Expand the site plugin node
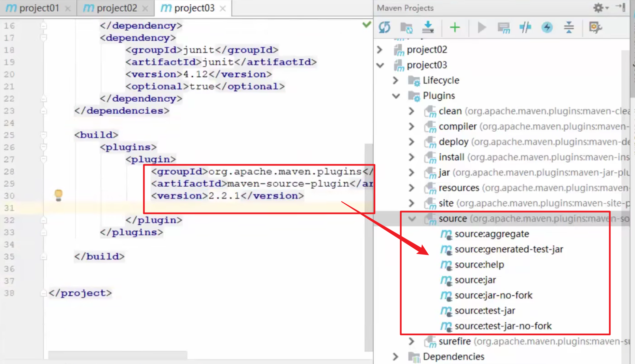The width and height of the screenshot is (635, 364). (412, 203)
